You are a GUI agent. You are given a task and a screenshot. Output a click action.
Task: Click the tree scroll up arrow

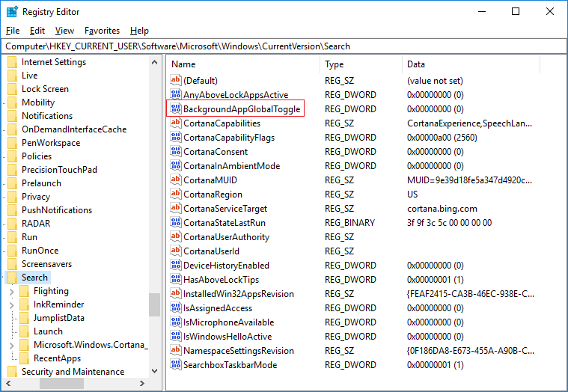point(154,62)
